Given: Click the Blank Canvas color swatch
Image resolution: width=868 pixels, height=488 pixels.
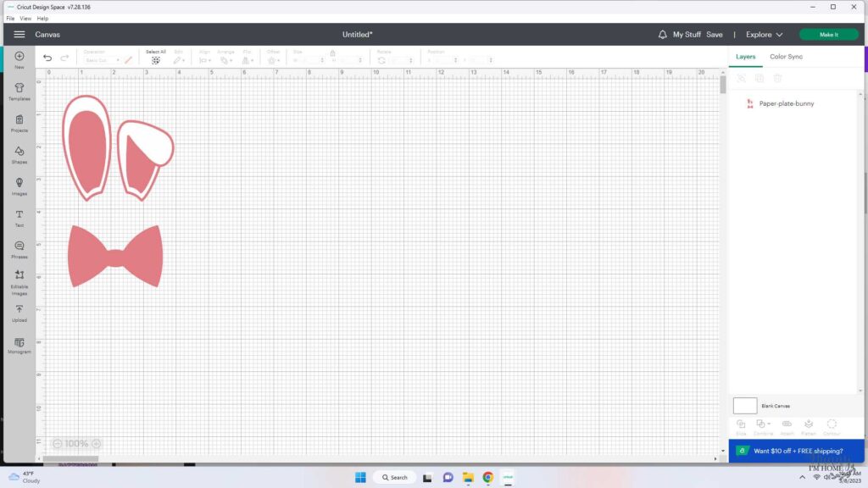Looking at the screenshot, I should [x=745, y=406].
